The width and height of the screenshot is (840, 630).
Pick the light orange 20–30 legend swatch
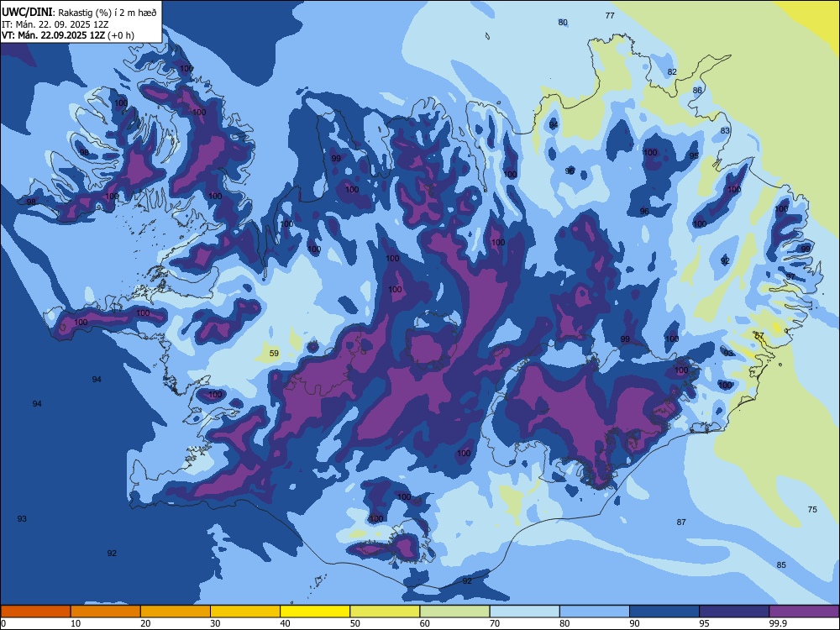coord(176,612)
